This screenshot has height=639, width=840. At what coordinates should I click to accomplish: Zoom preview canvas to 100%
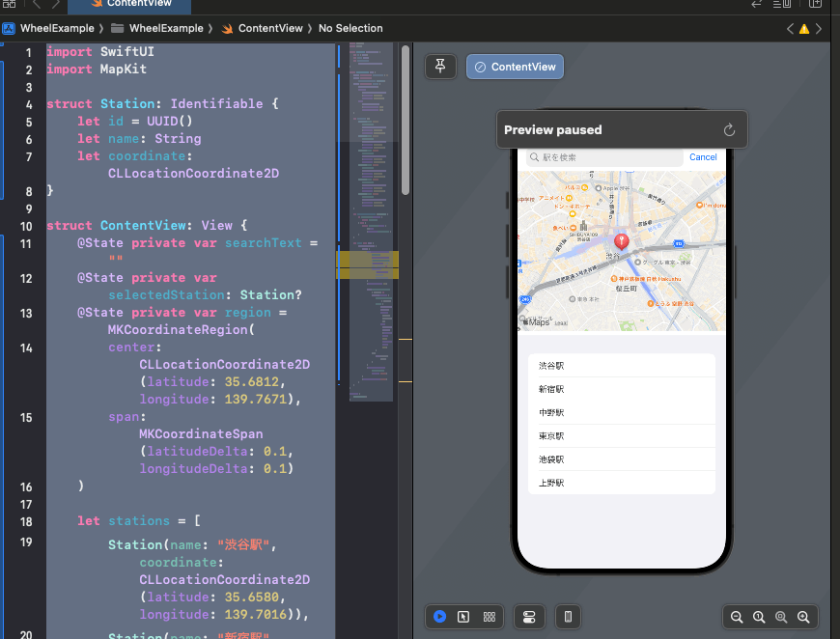point(759,617)
